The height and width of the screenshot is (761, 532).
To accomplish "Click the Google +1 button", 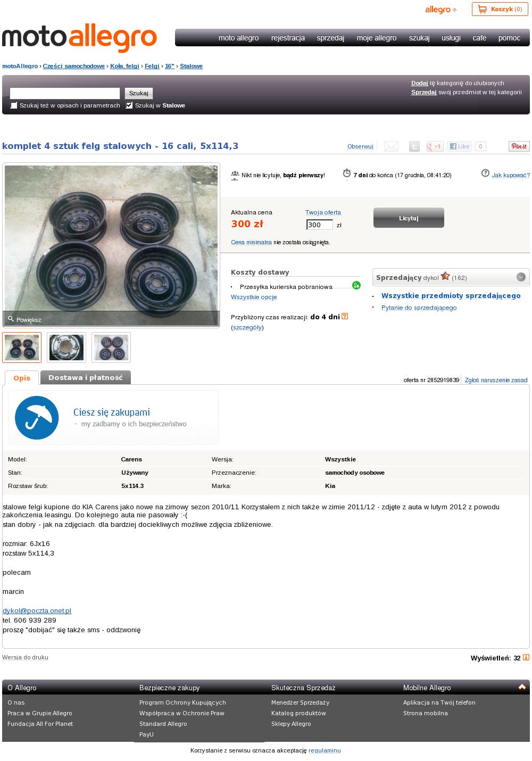I will tap(435, 146).
